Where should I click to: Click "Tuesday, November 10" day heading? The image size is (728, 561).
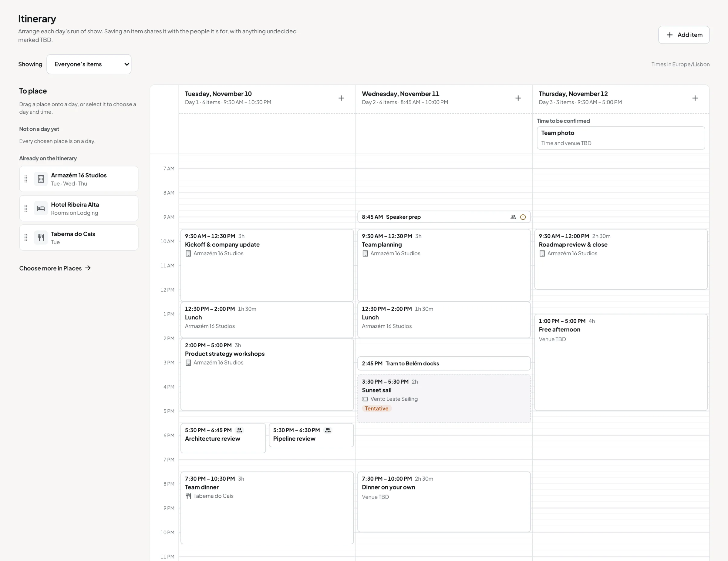[x=218, y=94]
